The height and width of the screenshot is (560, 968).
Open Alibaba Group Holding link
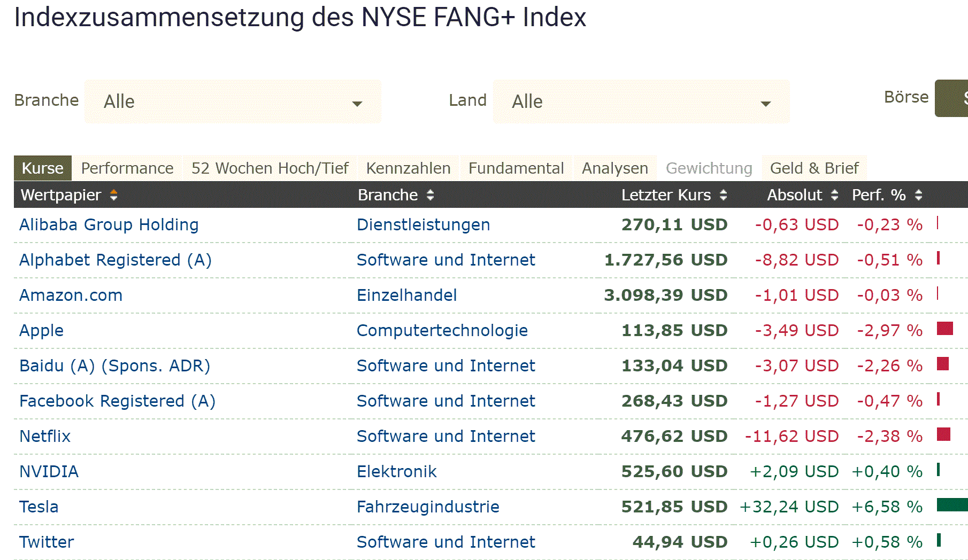(x=109, y=225)
